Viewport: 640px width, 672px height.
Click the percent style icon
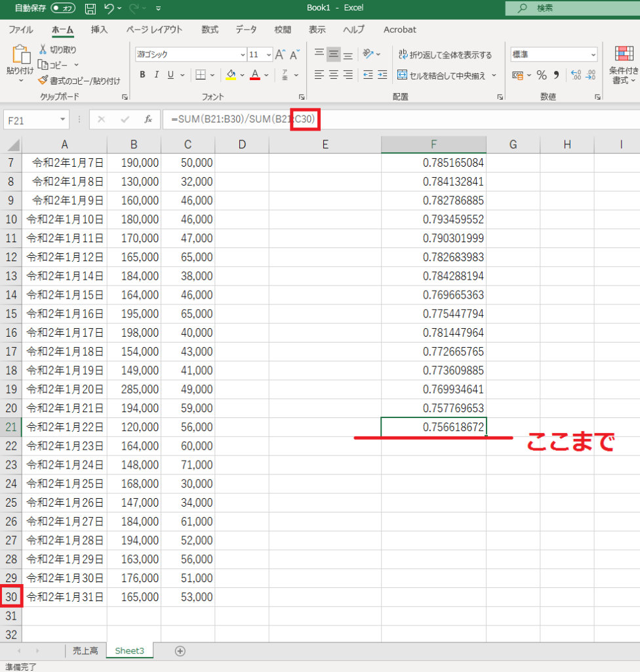(542, 75)
